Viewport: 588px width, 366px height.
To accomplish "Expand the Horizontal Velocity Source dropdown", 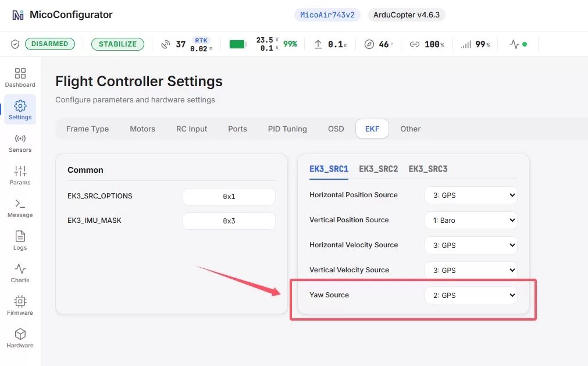I will 471,245.
